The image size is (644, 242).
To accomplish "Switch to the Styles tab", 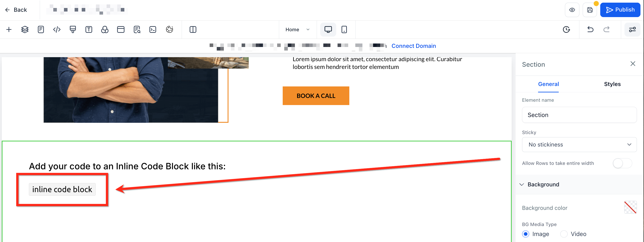I will (x=612, y=84).
